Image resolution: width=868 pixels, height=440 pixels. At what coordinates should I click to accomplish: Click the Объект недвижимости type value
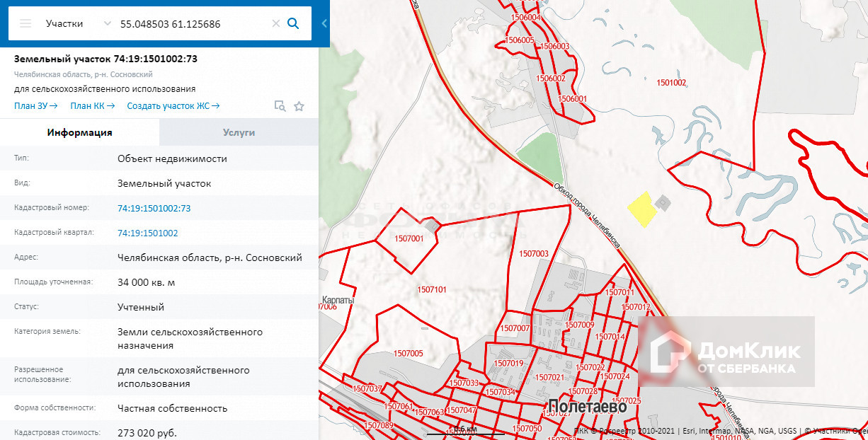[172, 158]
